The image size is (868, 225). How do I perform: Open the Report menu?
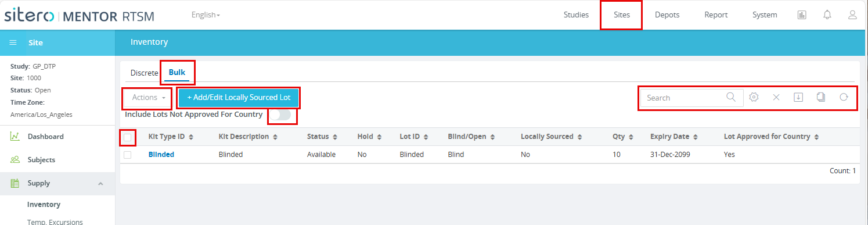tap(716, 15)
